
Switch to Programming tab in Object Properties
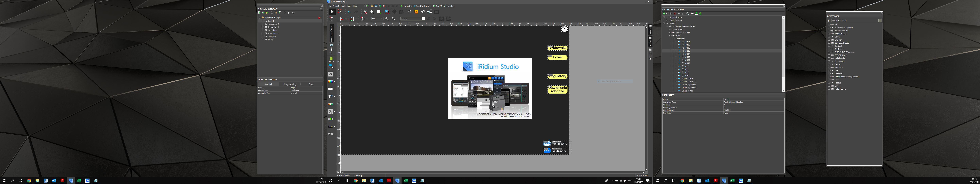(290, 84)
